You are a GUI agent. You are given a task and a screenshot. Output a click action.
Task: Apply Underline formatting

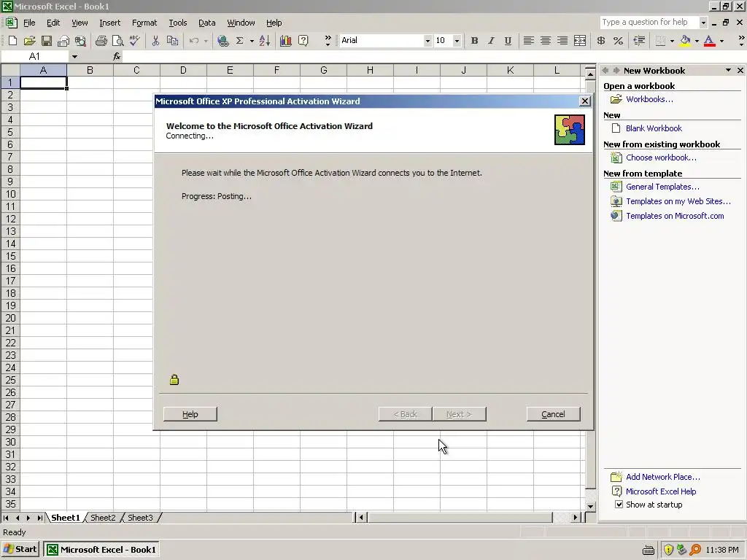[x=508, y=41]
